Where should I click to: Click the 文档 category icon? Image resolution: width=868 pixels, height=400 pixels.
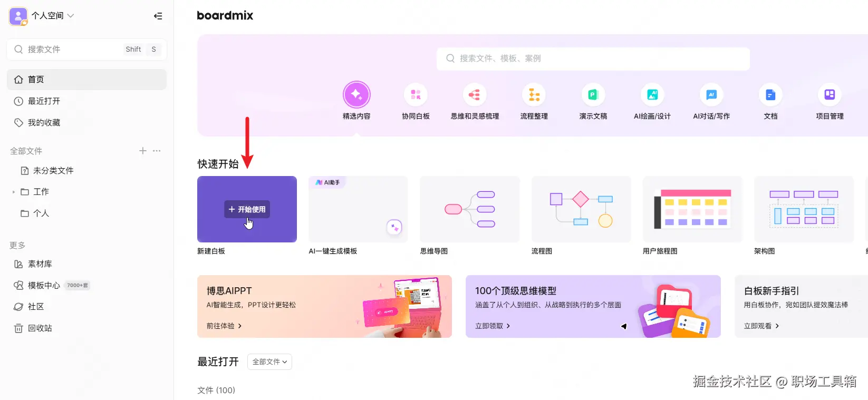(x=770, y=95)
